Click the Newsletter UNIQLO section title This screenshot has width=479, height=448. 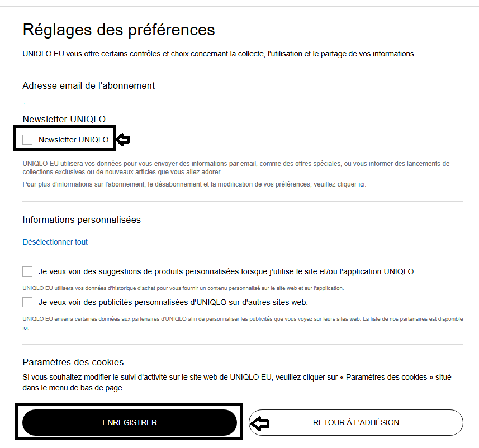pyautogui.click(x=64, y=119)
